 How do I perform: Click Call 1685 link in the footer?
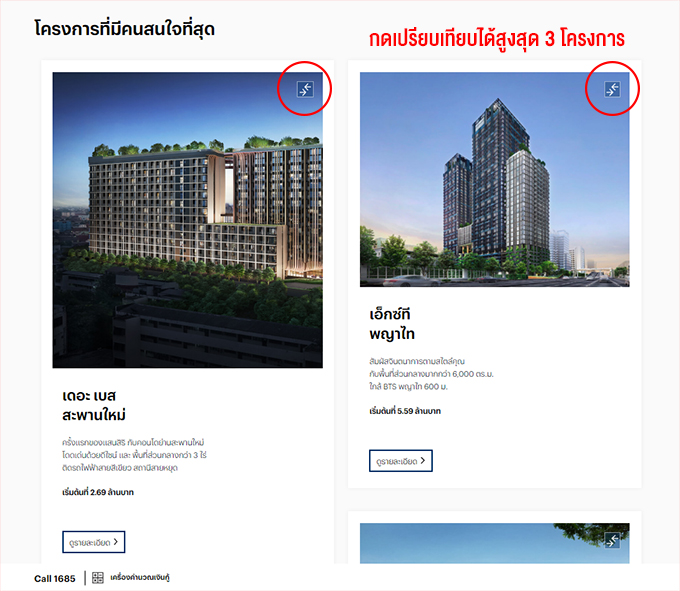click(55, 578)
